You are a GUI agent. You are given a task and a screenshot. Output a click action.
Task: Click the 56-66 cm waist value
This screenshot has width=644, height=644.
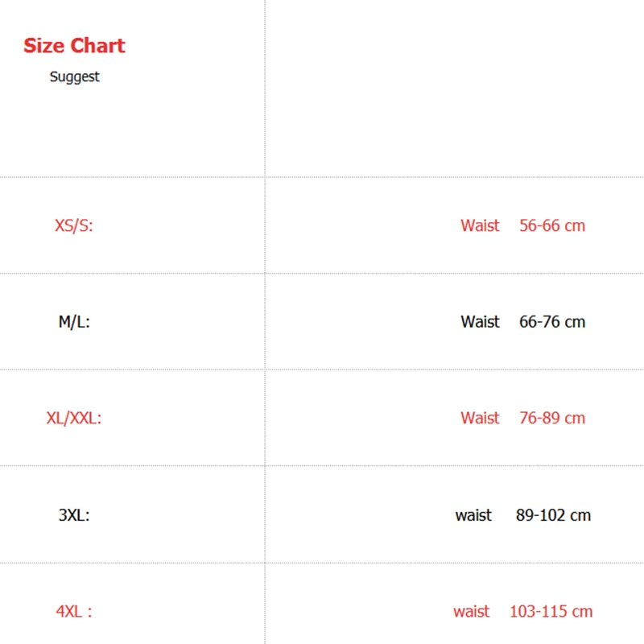point(552,225)
